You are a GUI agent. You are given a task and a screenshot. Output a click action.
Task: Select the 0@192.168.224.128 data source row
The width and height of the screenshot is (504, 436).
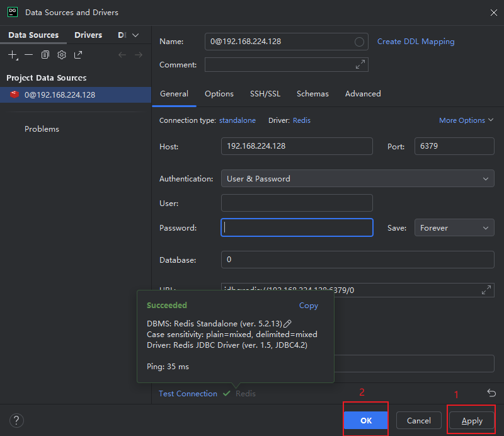click(x=76, y=95)
